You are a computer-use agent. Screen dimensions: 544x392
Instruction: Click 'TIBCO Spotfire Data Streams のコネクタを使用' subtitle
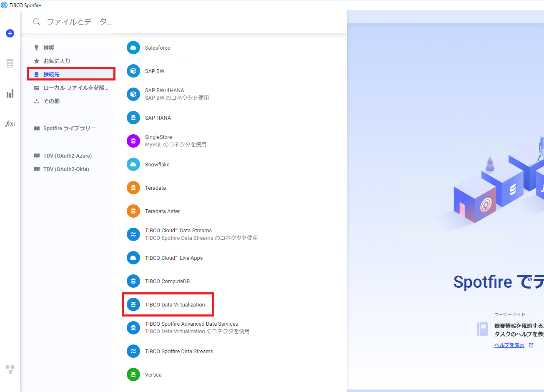click(201, 238)
